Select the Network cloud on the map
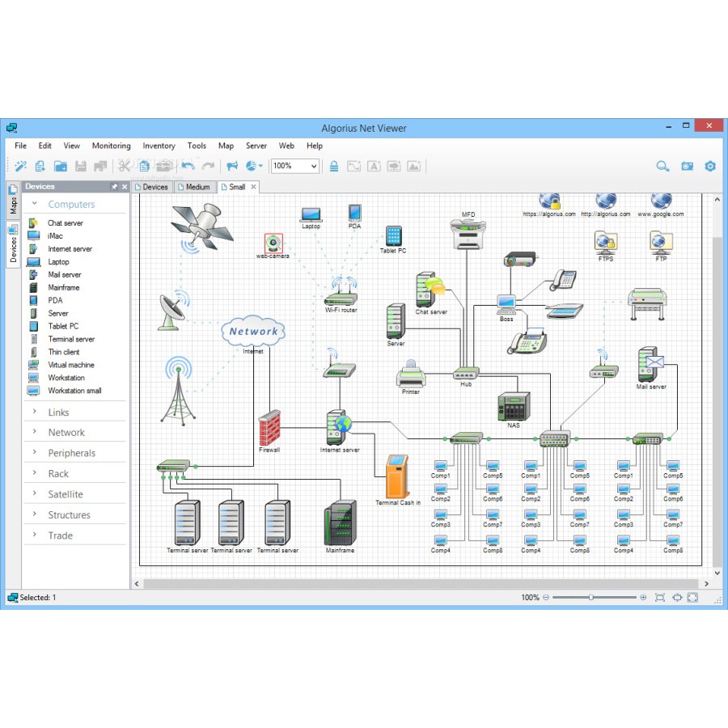 (253, 332)
